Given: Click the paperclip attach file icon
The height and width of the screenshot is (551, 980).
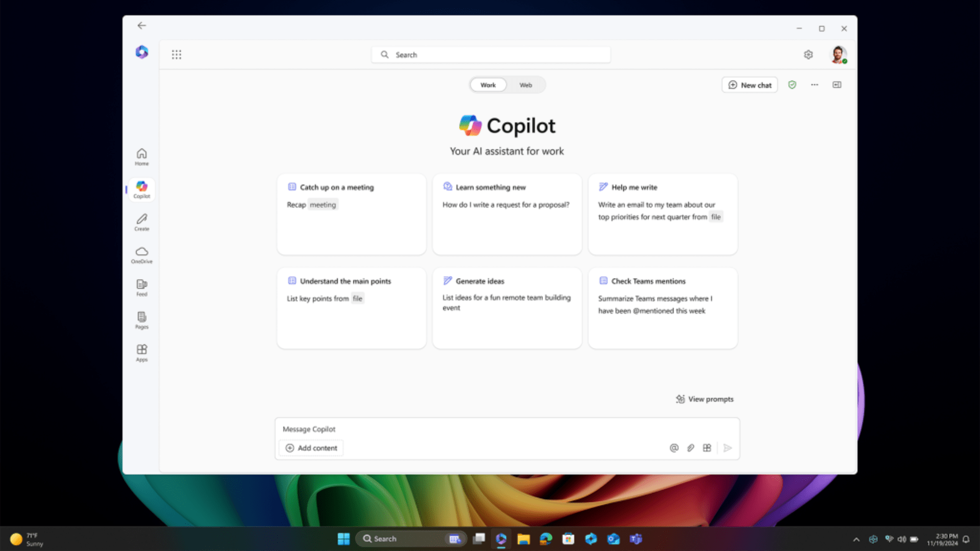Looking at the screenshot, I should 691,448.
